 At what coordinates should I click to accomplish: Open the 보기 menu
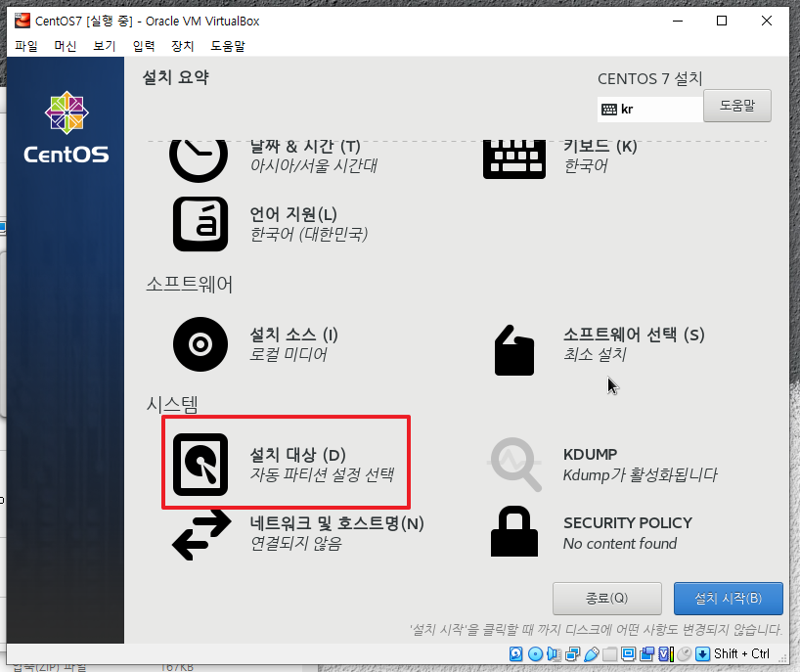pyautogui.click(x=105, y=46)
